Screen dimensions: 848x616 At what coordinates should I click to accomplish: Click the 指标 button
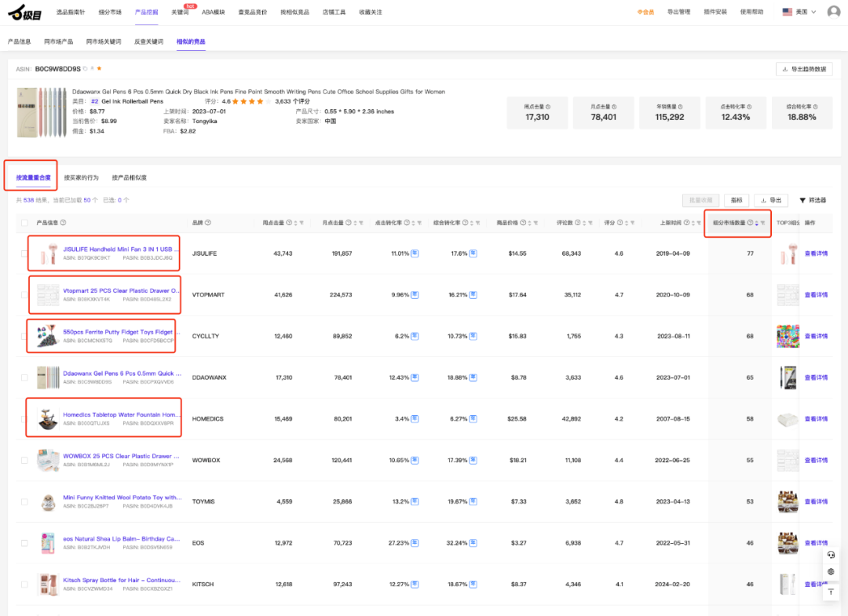tap(737, 200)
